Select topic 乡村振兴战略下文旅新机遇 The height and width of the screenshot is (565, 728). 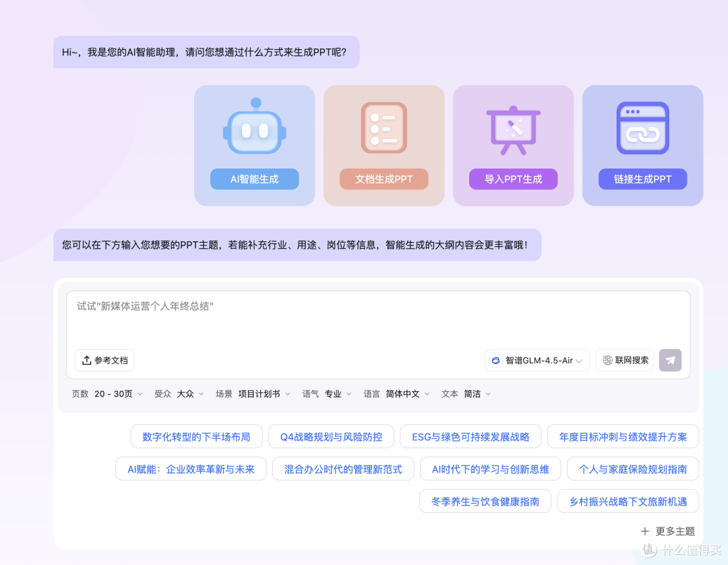(x=628, y=502)
